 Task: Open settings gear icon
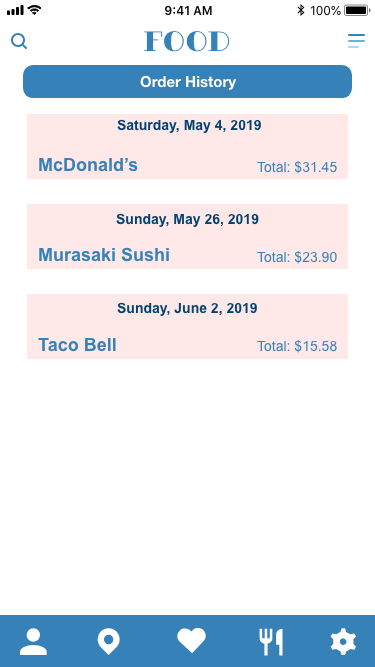click(x=344, y=642)
